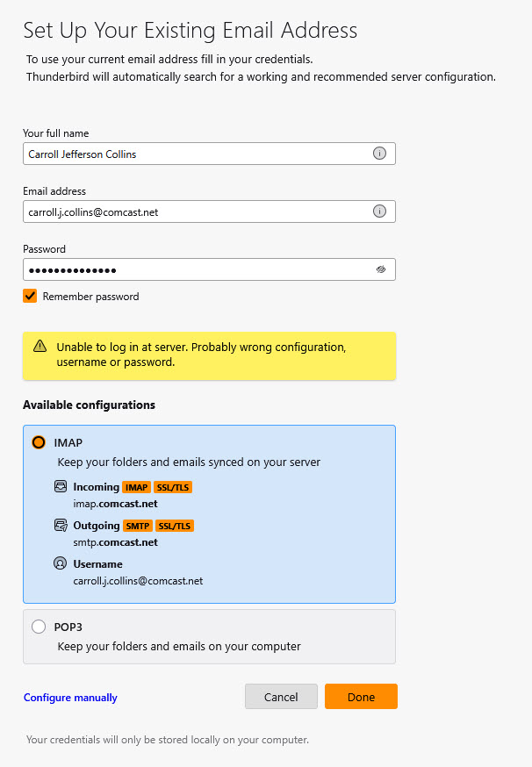Click the warning triangle icon in the yellow alert

click(x=40, y=347)
